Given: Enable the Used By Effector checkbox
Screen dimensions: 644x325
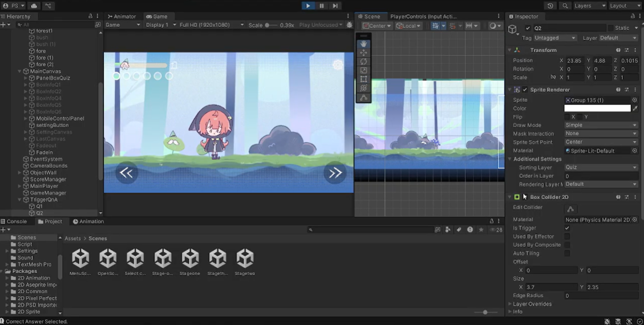Looking at the screenshot, I should 567,236.
